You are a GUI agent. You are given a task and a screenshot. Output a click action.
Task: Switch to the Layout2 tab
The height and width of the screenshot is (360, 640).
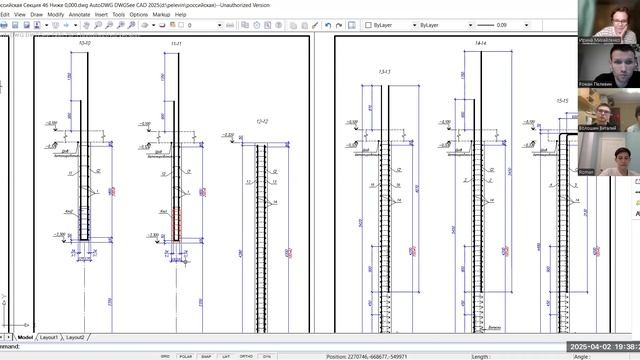pyautogui.click(x=75, y=338)
